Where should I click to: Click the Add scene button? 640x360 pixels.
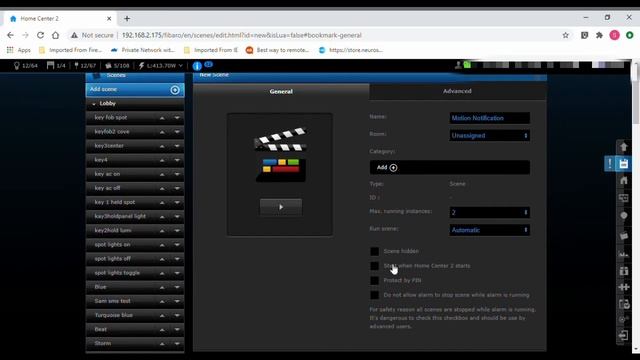(135, 90)
